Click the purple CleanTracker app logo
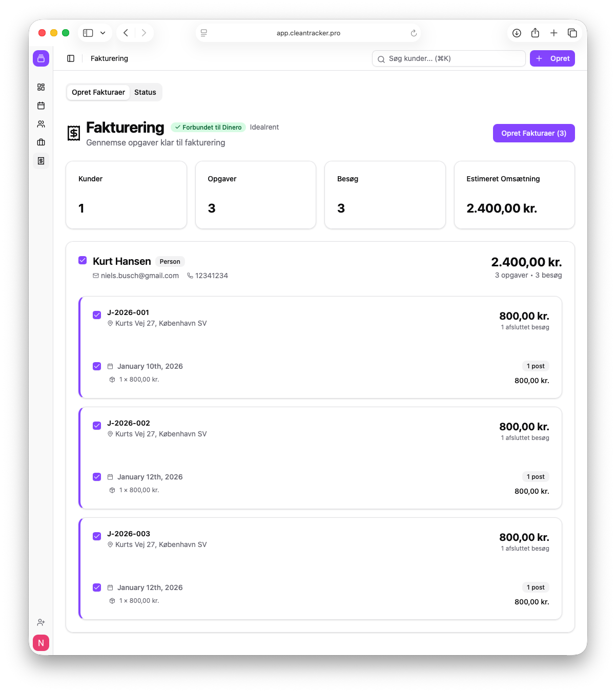The width and height of the screenshot is (616, 693). point(41,58)
